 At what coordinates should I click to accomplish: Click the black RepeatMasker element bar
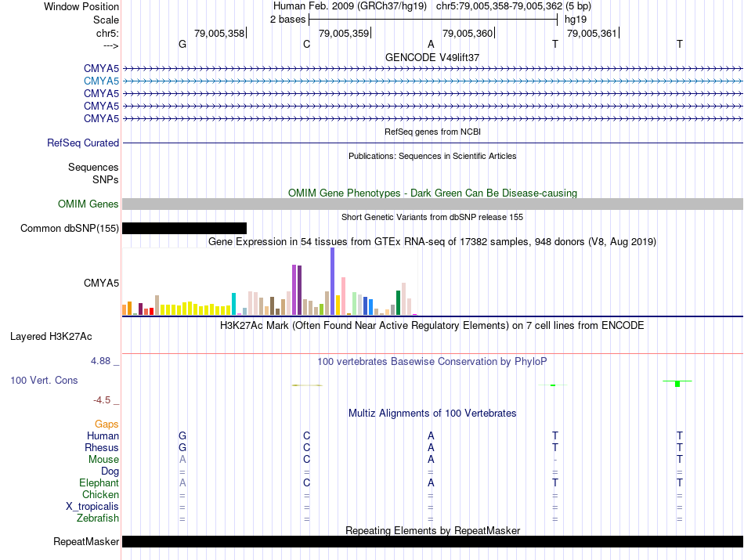[x=432, y=541]
